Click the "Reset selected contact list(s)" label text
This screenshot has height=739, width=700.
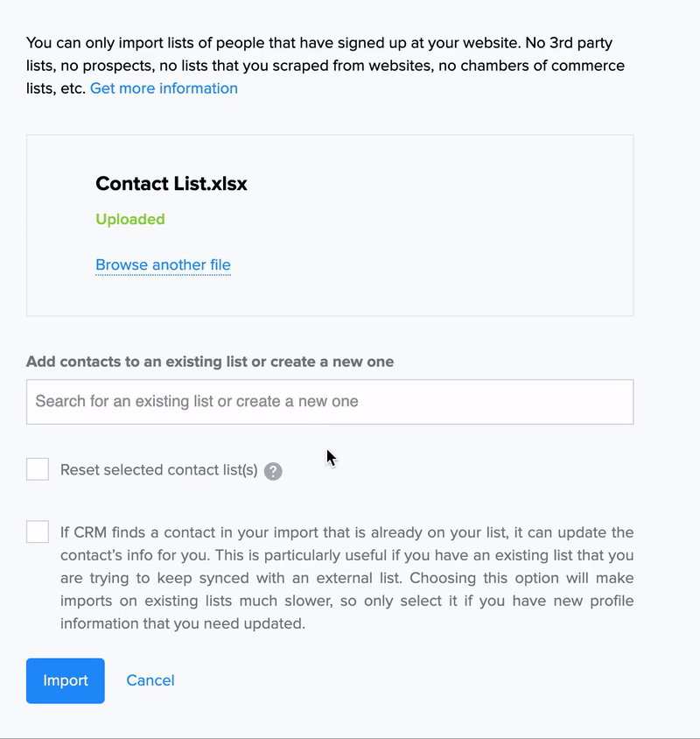(159, 470)
